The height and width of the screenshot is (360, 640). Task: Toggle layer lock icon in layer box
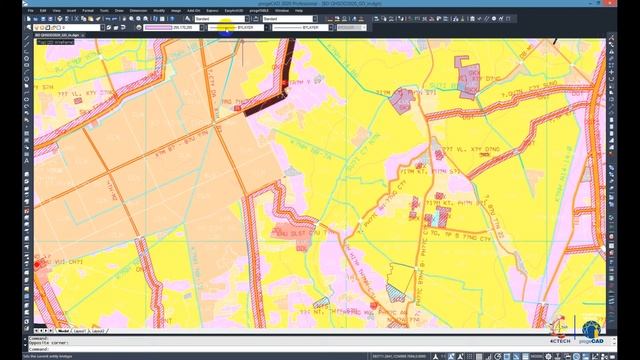[x=53, y=27]
